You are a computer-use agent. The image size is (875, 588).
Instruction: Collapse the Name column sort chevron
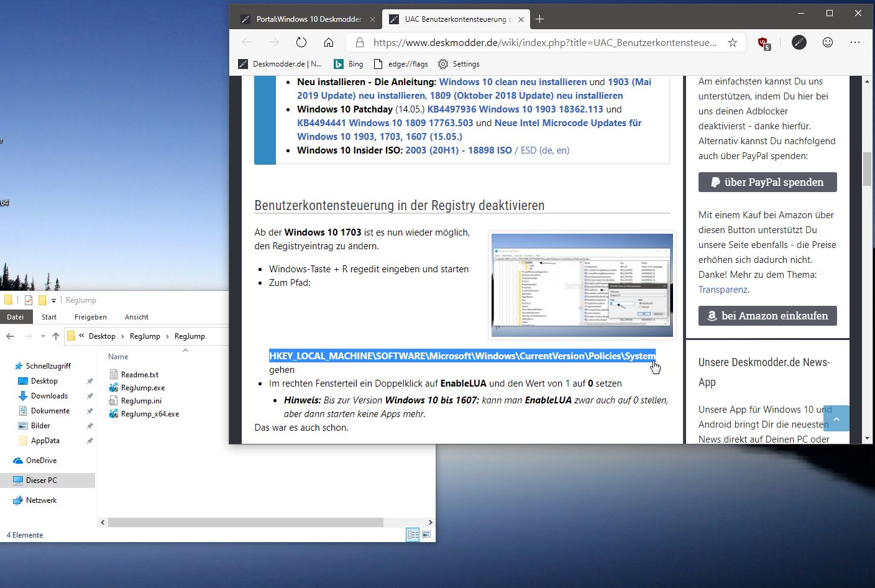click(185, 351)
